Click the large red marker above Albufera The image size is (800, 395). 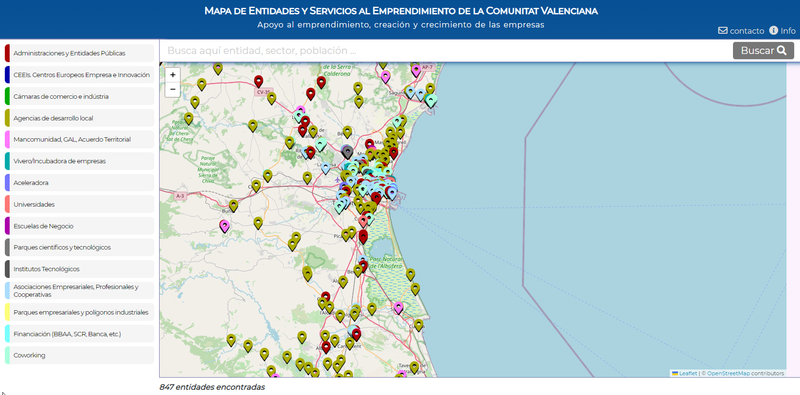point(363,236)
